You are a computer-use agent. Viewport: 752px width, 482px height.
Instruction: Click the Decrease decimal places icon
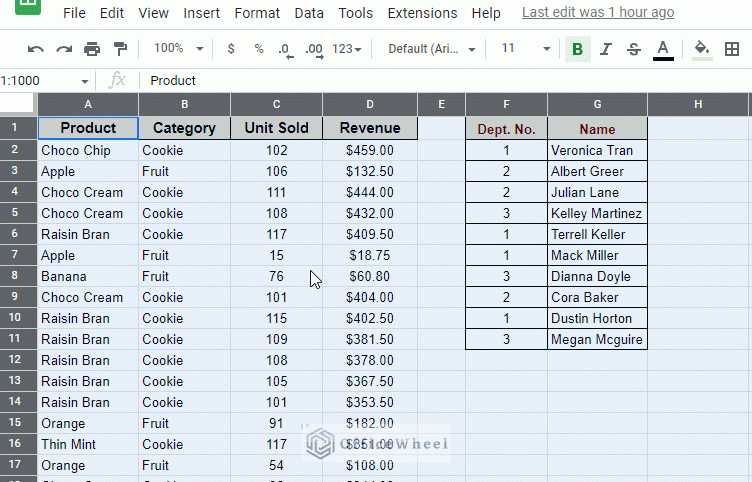[285, 50]
